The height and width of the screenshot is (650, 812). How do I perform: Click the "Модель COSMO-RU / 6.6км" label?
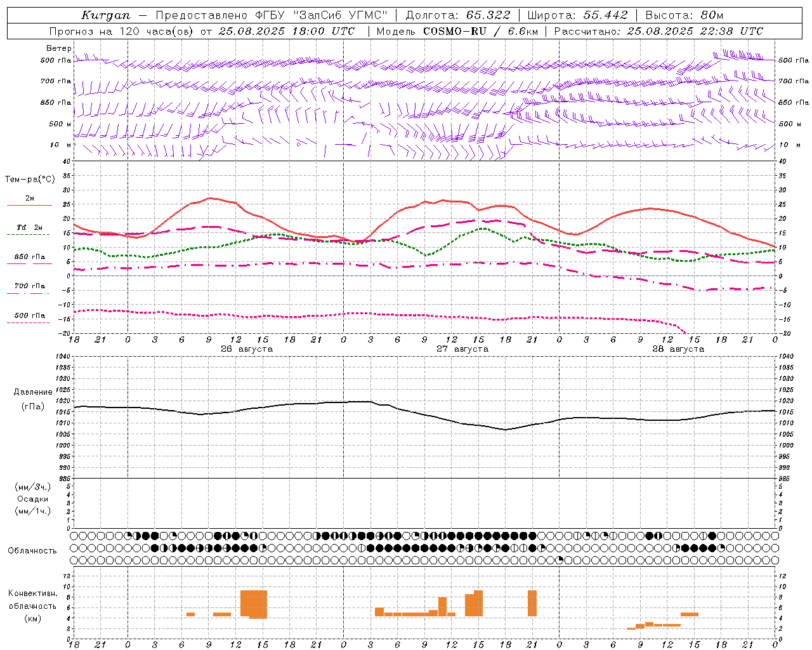coord(457,31)
